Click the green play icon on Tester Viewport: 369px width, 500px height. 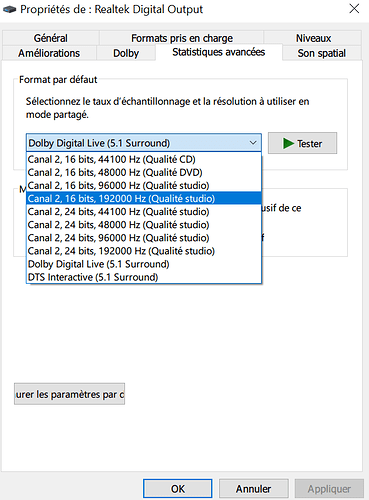click(x=288, y=144)
